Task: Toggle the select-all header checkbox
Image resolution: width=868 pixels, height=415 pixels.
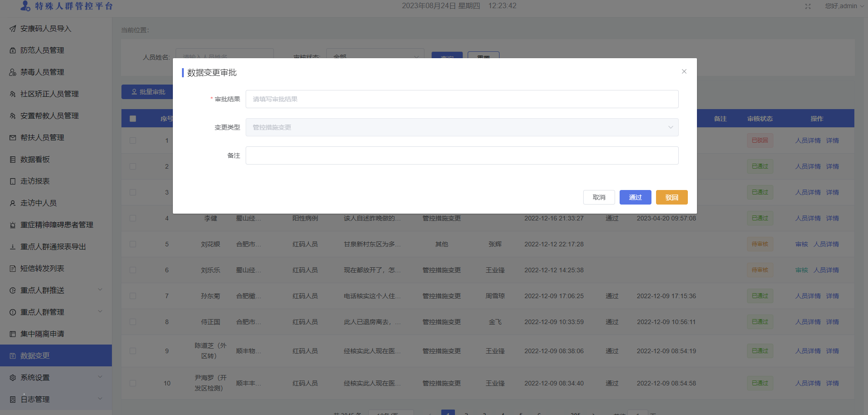Action: (x=133, y=119)
